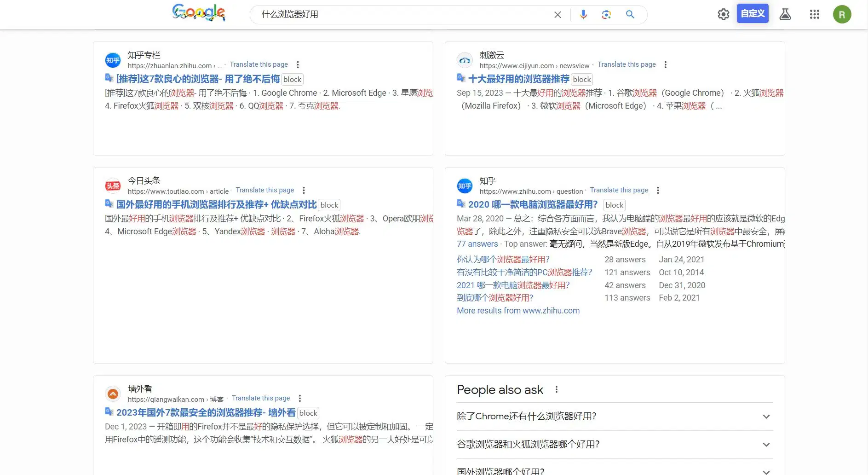Focus the search field containing 什么浏览器好用

[x=405, y=15]
